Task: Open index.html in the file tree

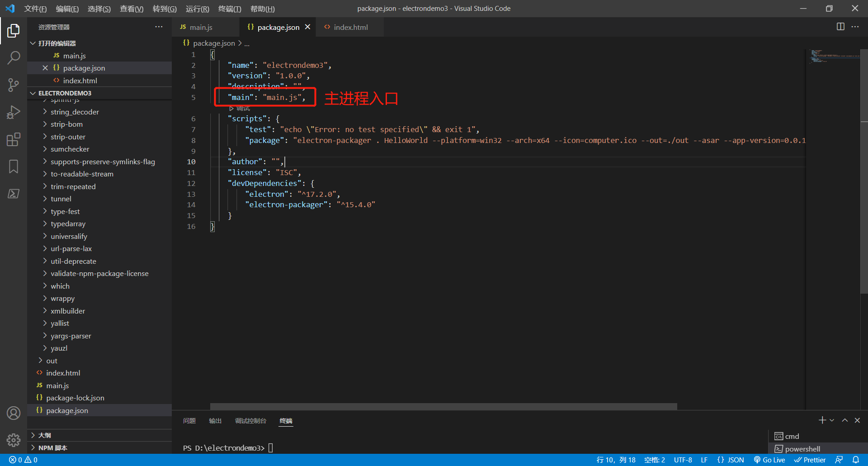Action: point(99,373)
